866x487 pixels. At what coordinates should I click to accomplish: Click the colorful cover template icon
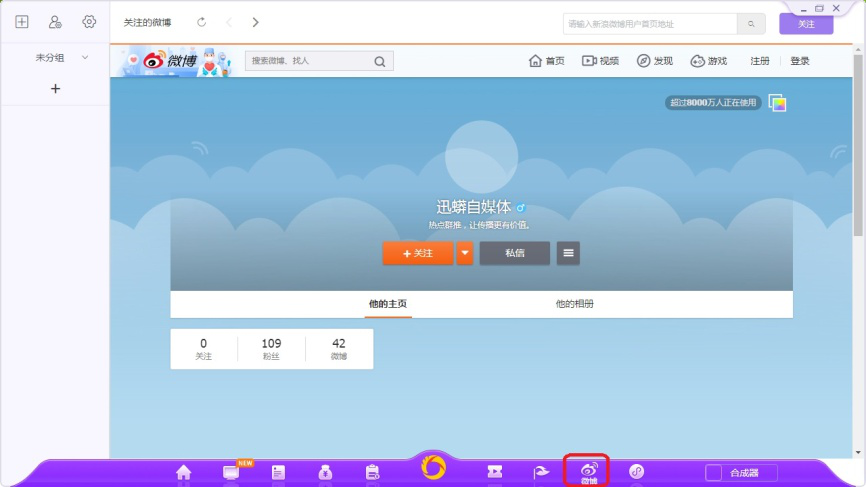777,103
